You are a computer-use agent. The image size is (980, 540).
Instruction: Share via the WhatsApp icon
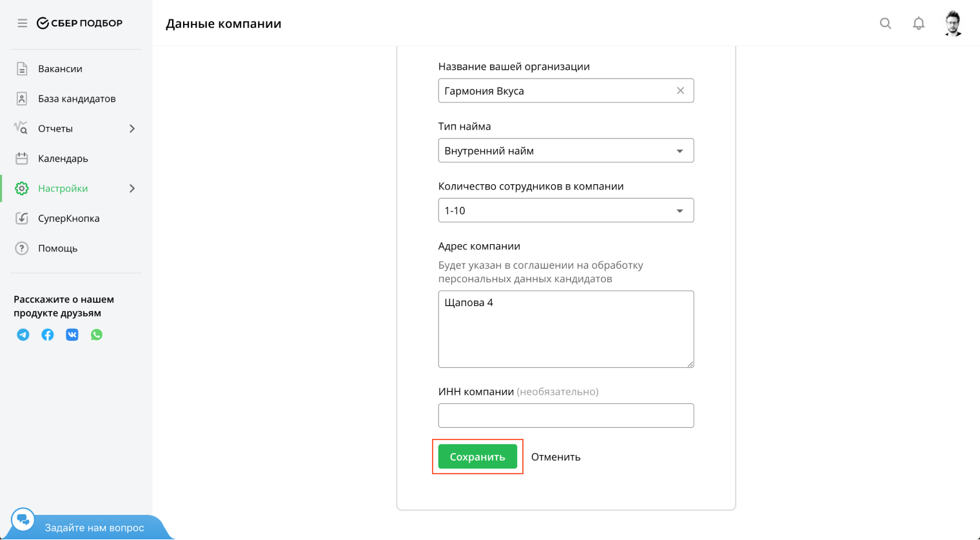pyautogui.click(x=97, y=334)
